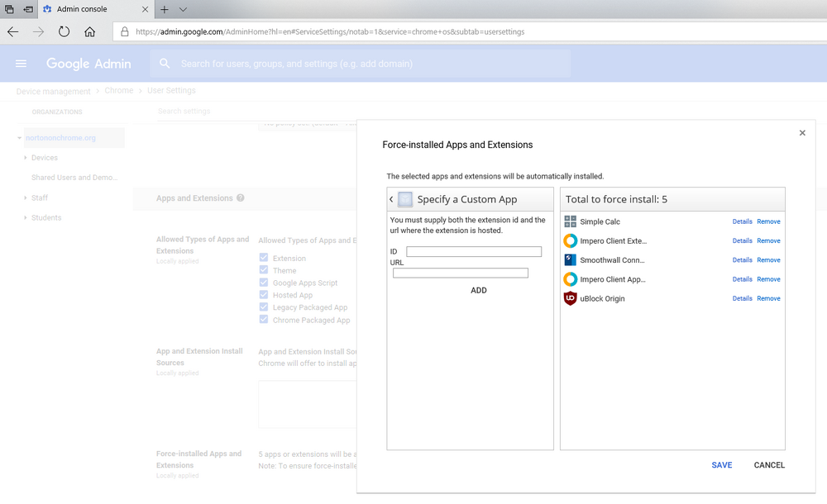
Task: Open User Settings breadcrumb
Action: click(x=171, y=91)
